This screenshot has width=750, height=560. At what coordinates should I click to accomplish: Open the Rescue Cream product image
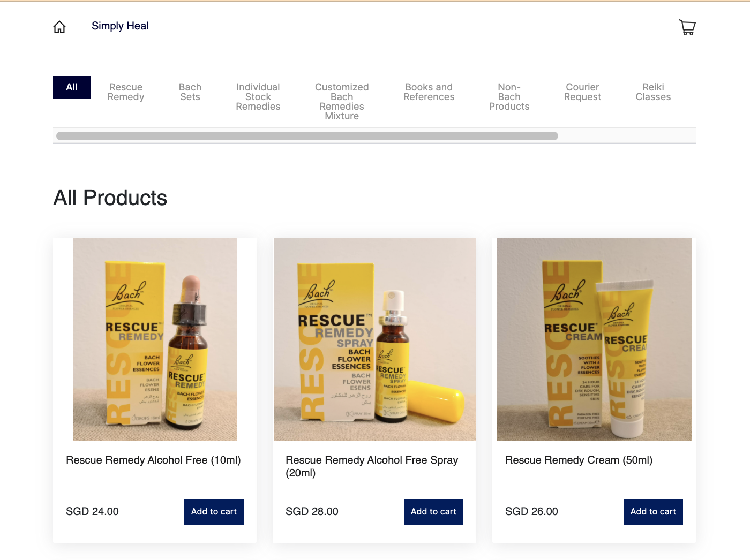[x=594, y=339]
